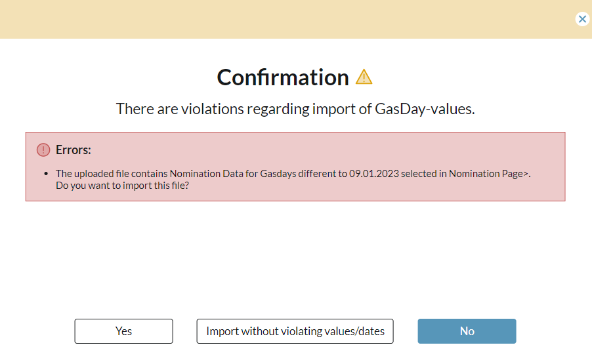Click the word GasDay-values in subtitle
This screenshot has width=592, height=364.
coord(424,109)
